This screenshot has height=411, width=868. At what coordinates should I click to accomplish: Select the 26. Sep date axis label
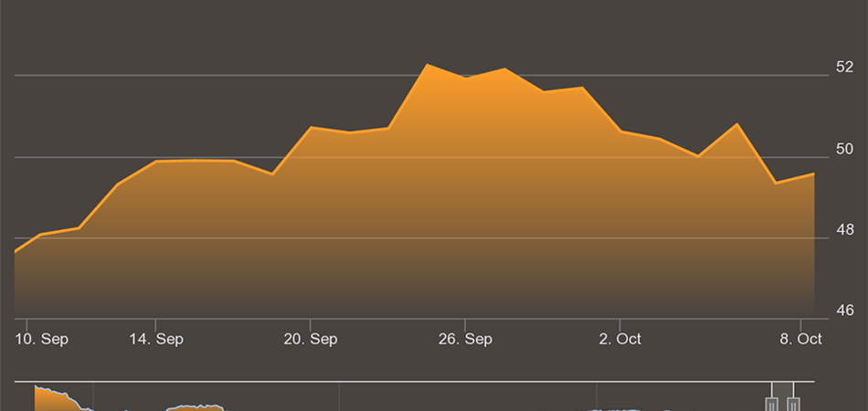coord(465,339)
